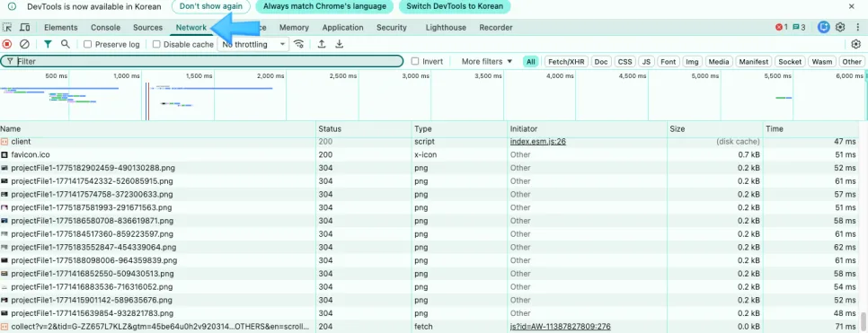Open the No throttling dropdown
The height and width of the screenshot is (333, 868).
253,44
